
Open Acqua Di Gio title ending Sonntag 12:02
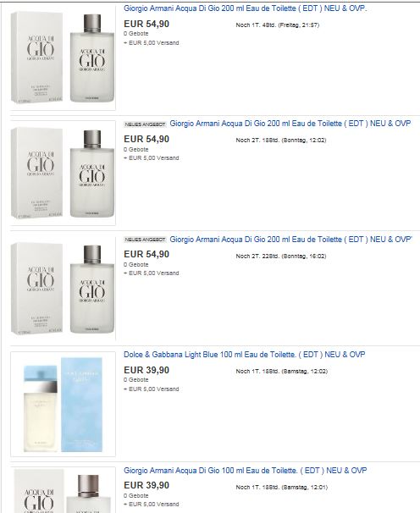click(290, 124)
